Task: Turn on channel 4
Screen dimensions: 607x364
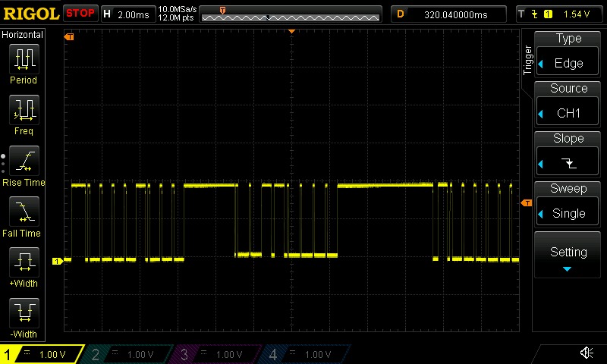Action: (303, 354)
